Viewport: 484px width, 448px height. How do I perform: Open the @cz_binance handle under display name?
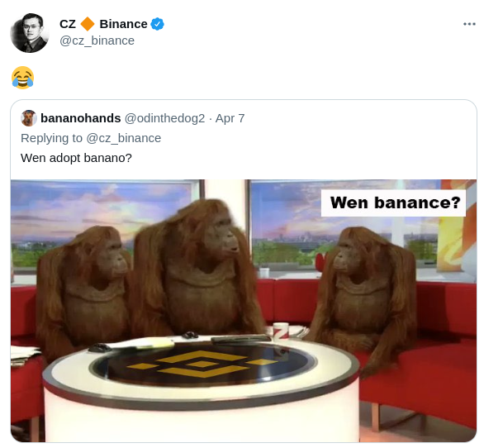[97, 41]
